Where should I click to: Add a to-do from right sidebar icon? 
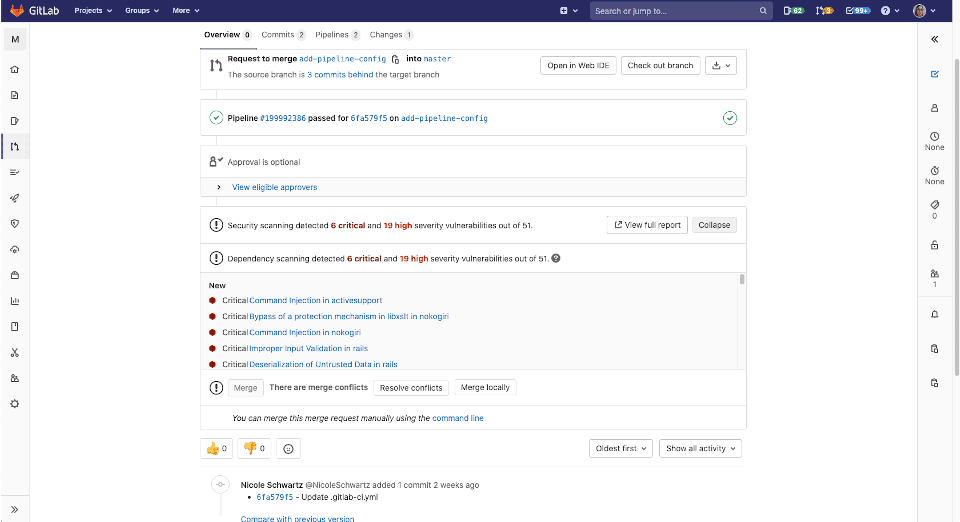[934, 74]
